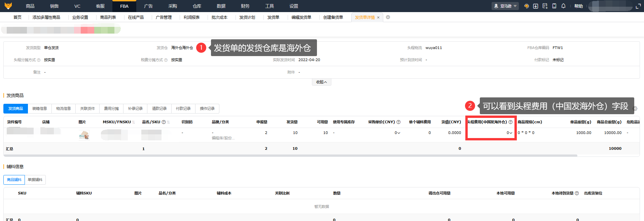This screenshot has height=221, width=644.
Task: Sort by the MSKU/FNSKU column
Action: click(134, 122)
